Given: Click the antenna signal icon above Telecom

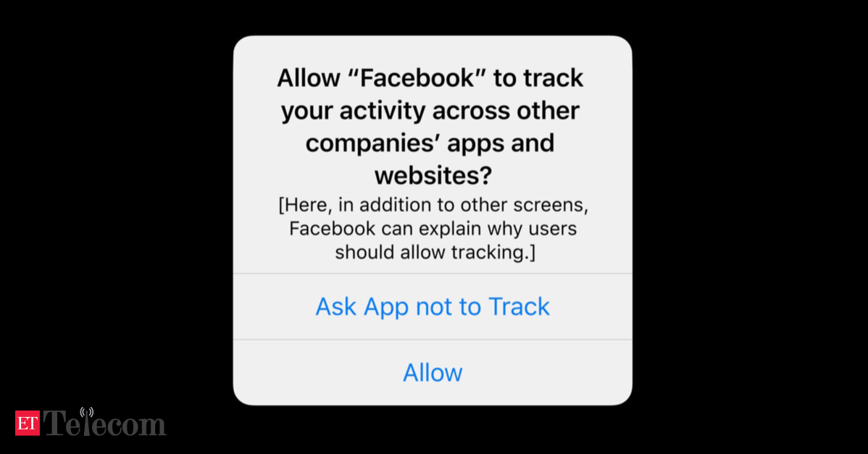Looking at the screenshot, I should 87,412.
